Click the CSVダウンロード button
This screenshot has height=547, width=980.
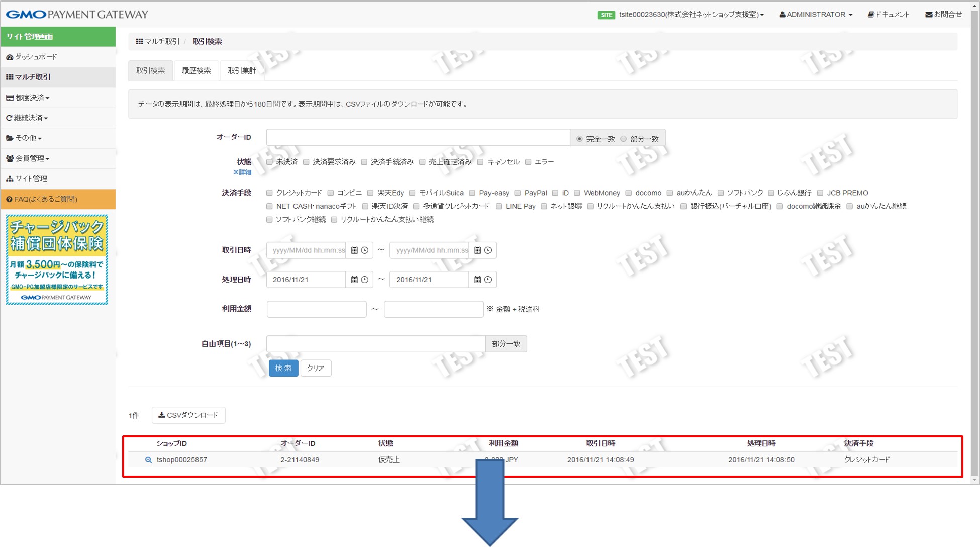coord(188,415)
